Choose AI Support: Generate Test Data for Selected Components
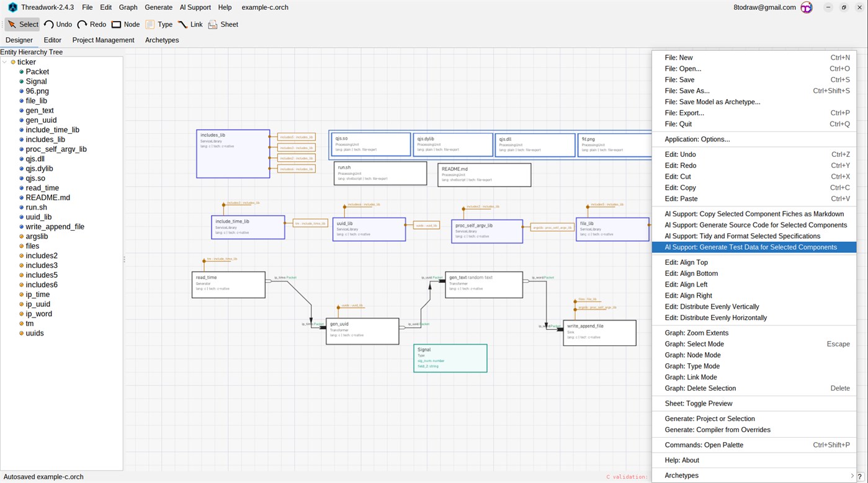 coord(754,247)
